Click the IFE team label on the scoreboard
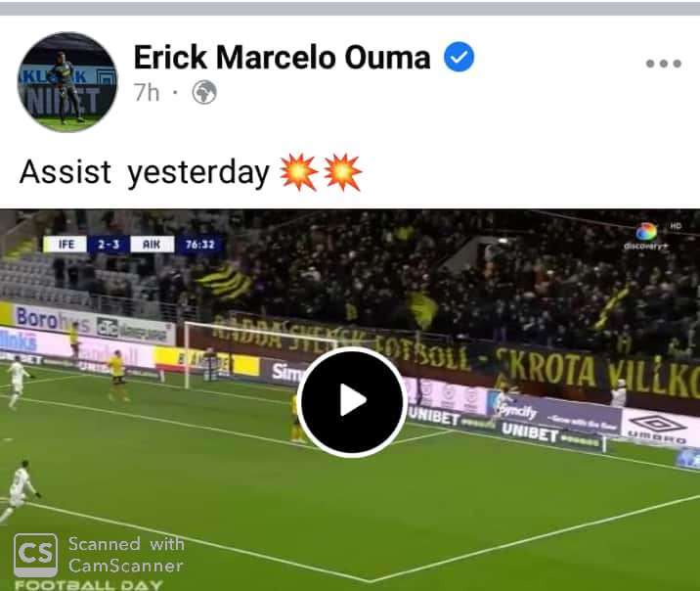 [x=66, y=245]
